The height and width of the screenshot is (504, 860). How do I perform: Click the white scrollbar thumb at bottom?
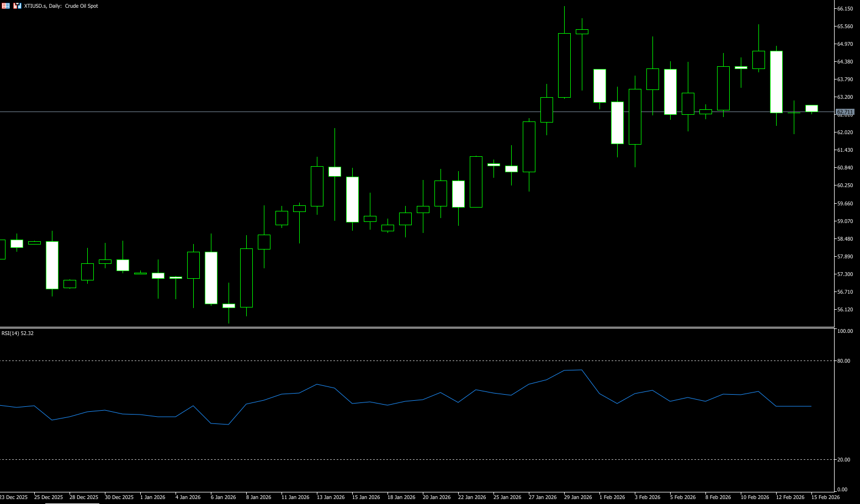(x=72, y=503)
